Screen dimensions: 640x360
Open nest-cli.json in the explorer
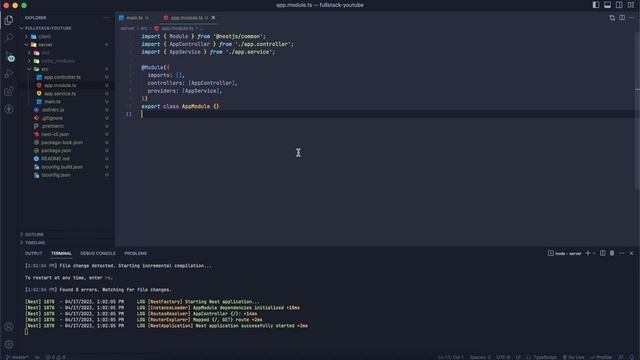55,134
